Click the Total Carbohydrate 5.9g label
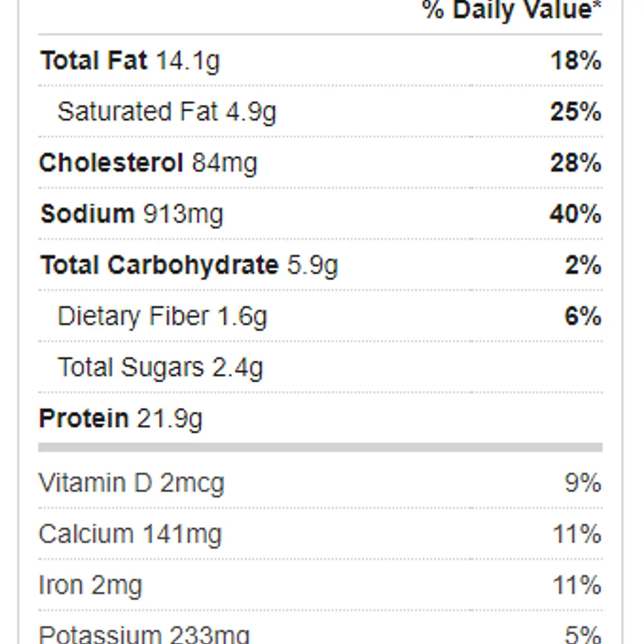Image resolution: width=644 pixels, height=644 pixels. click(189, 265)
